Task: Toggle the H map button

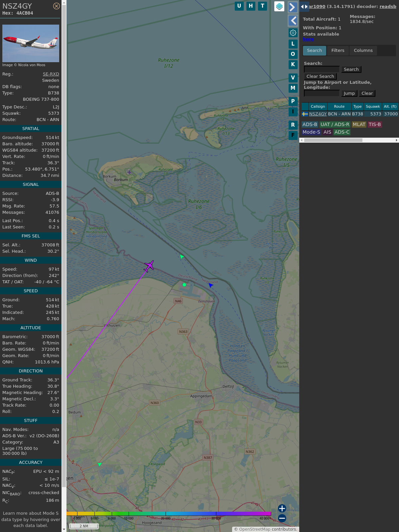Action: (x=251, y=6)
